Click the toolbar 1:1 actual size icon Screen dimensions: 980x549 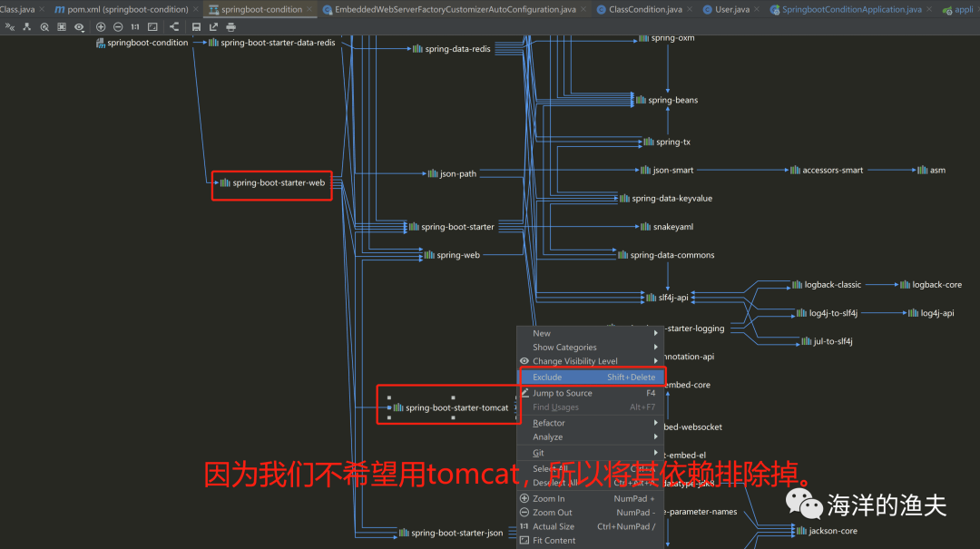[x=135, y=27]
